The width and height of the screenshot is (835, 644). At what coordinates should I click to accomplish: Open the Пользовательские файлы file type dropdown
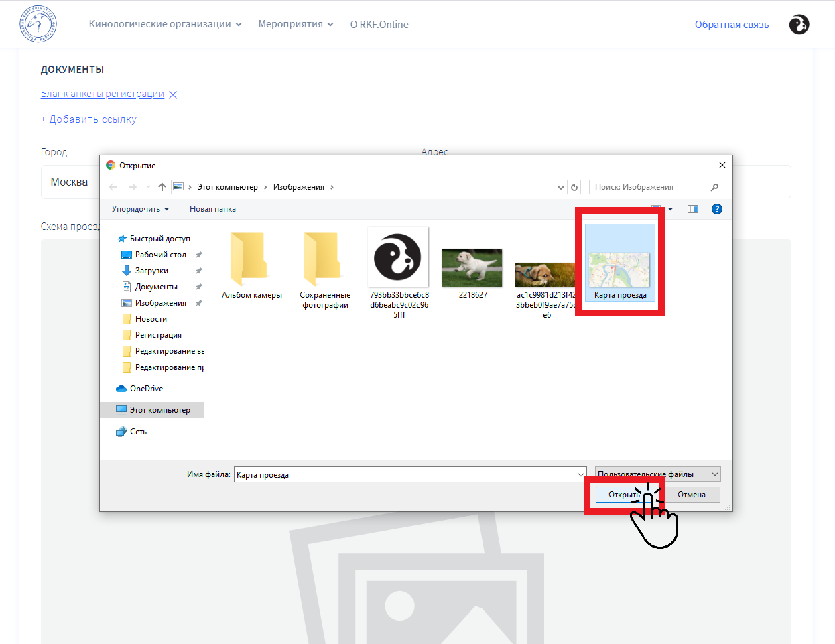pos(658,474)
